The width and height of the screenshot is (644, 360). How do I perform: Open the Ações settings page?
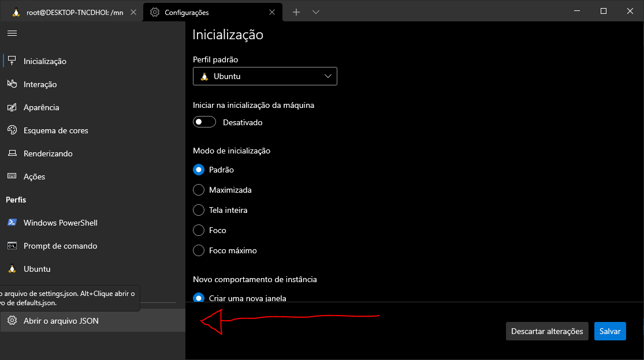click(92, 177)
